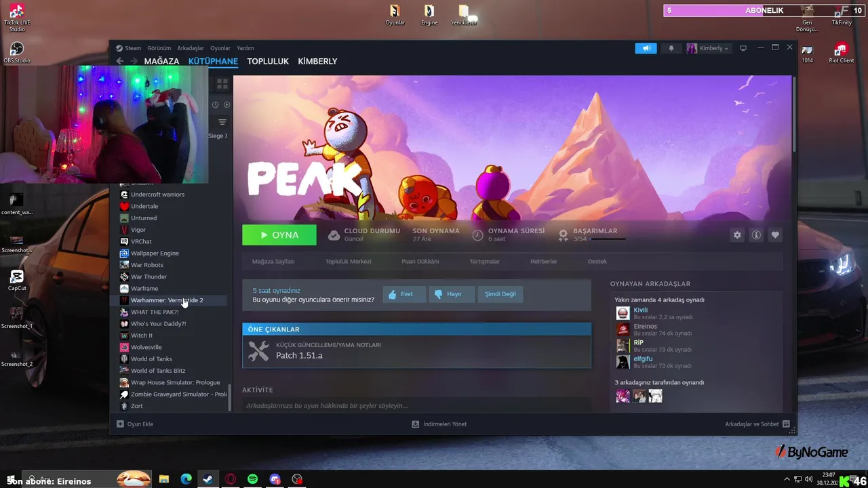This screenshot has height=488, width=868.
Task: Click the patch notes wrench icon
Action: point(258,350)
